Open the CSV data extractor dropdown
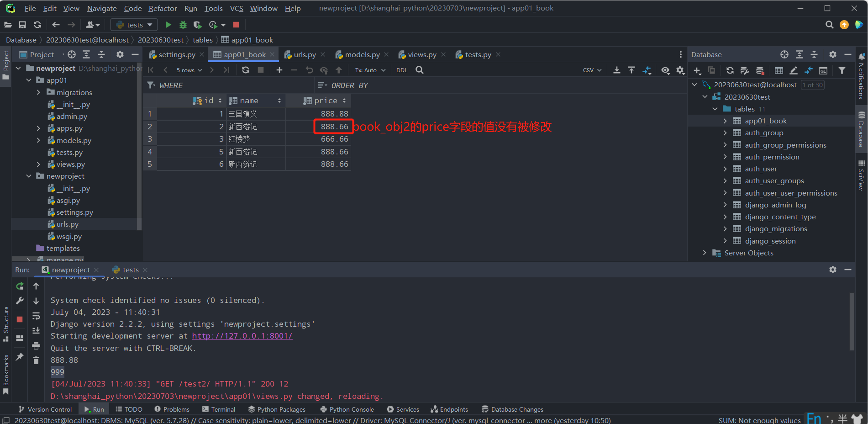 [x=592, y=70]
